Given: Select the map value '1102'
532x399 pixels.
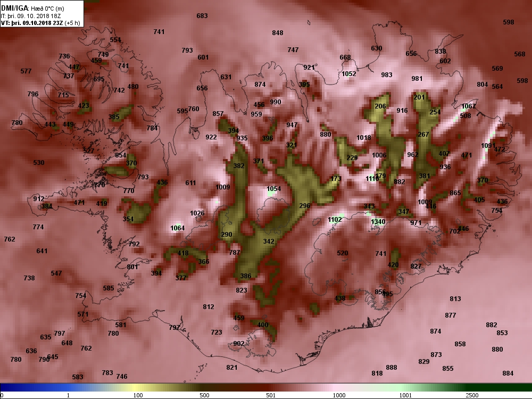Looking at the screenshot, I should [x=335, y=220].
